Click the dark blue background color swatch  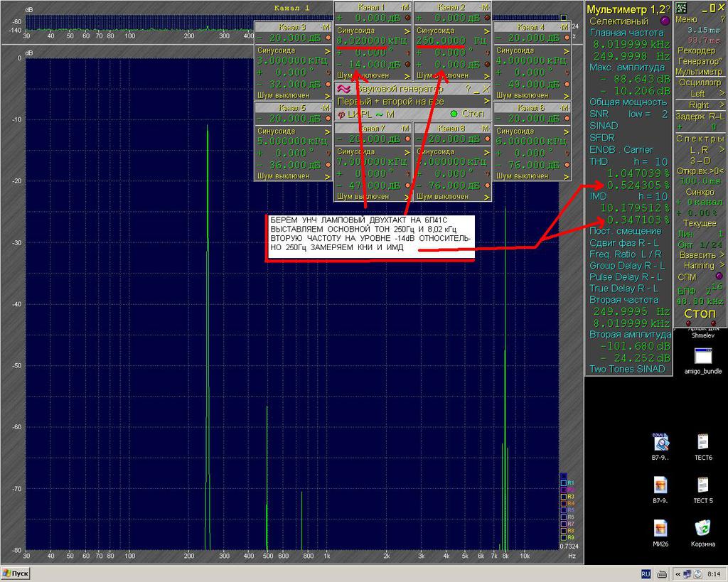pos(563,475)
